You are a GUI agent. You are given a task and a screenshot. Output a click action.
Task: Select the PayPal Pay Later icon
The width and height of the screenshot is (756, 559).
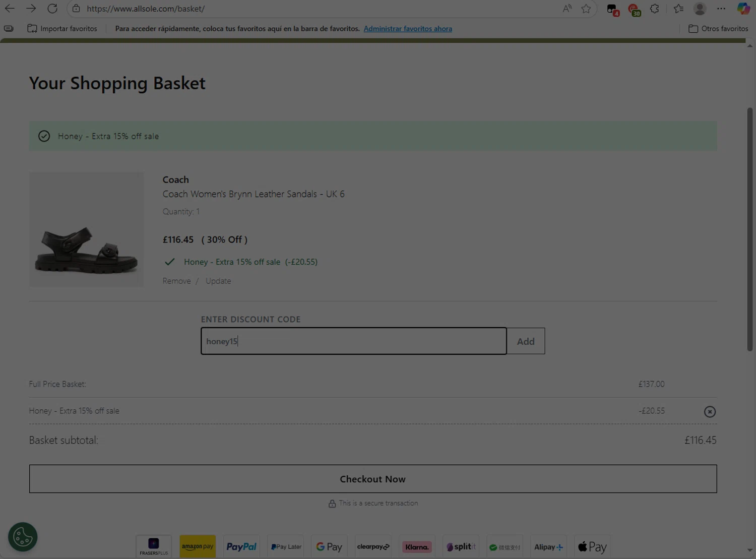coord(285,546)
